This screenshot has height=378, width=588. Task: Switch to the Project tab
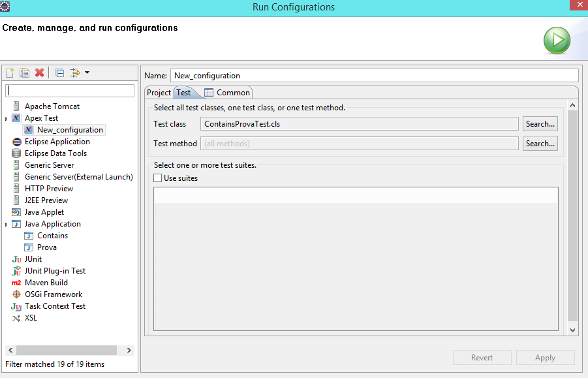159,93
